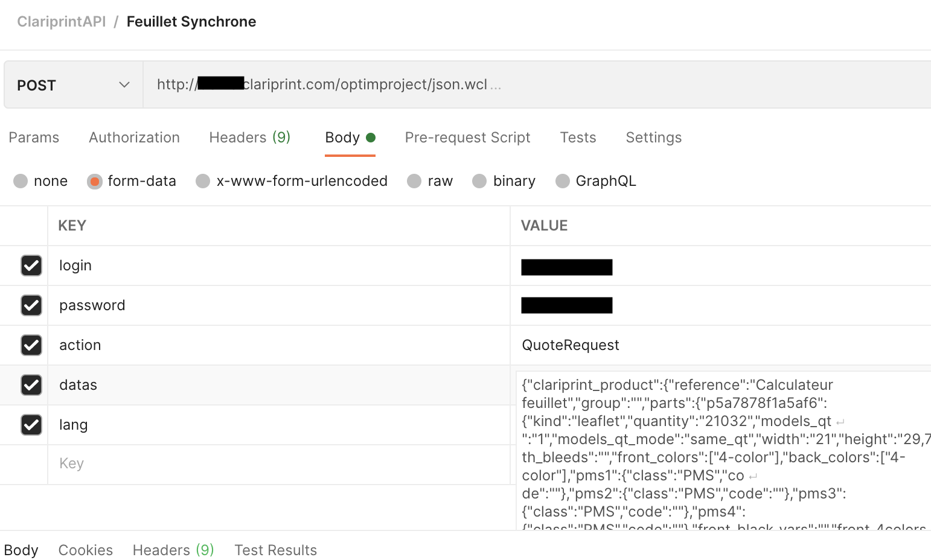Uncheck the login parameter row
Screen dimensions: 931x560
[31, 266]
